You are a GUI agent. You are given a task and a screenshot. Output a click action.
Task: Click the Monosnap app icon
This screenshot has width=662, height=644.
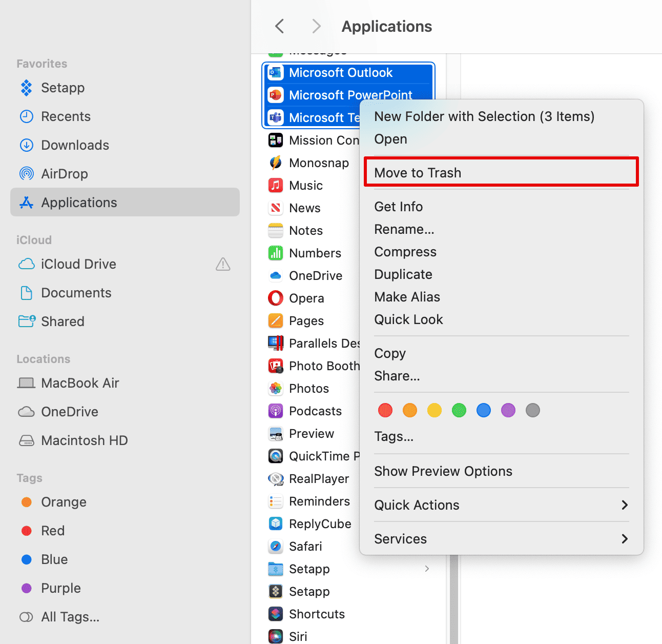click(276, 163)
